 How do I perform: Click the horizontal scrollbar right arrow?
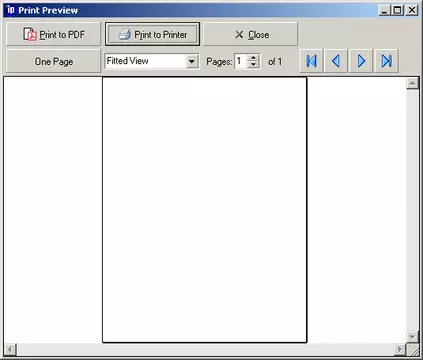pyautogui.click(x=400, y=350)
